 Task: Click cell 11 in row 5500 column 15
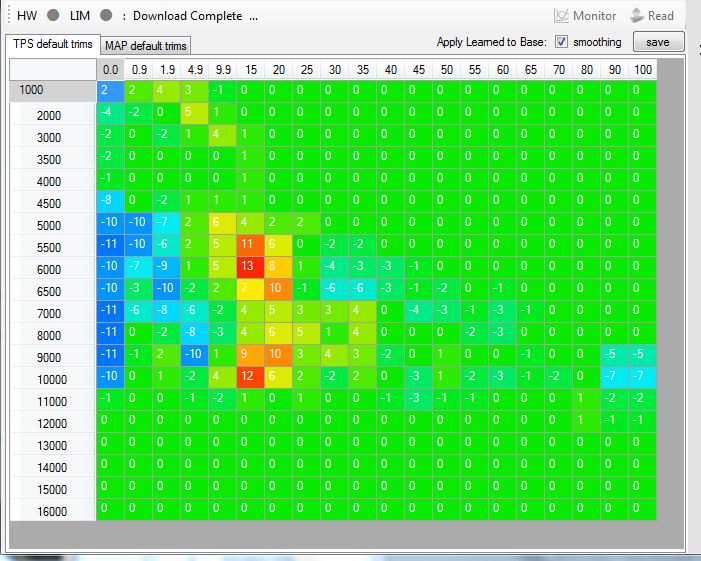click(251, 245)
